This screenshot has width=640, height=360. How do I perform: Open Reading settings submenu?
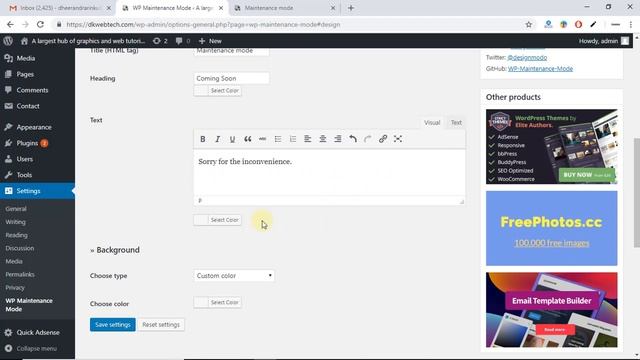(16, 235)
